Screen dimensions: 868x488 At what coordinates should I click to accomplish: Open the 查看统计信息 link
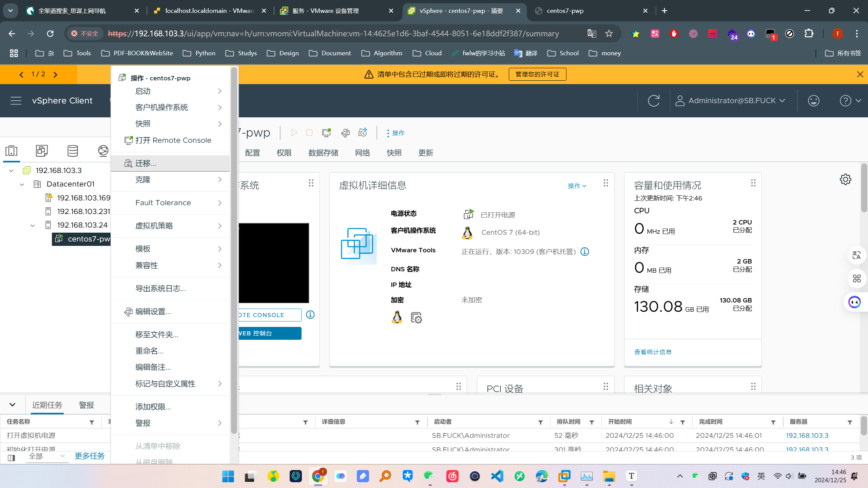[653, 352]
